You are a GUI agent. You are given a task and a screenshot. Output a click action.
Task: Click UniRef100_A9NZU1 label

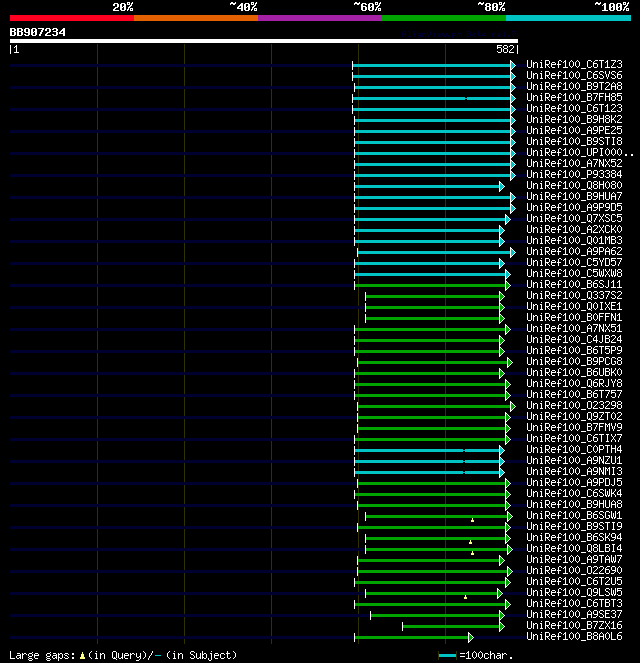coord(574,460)
